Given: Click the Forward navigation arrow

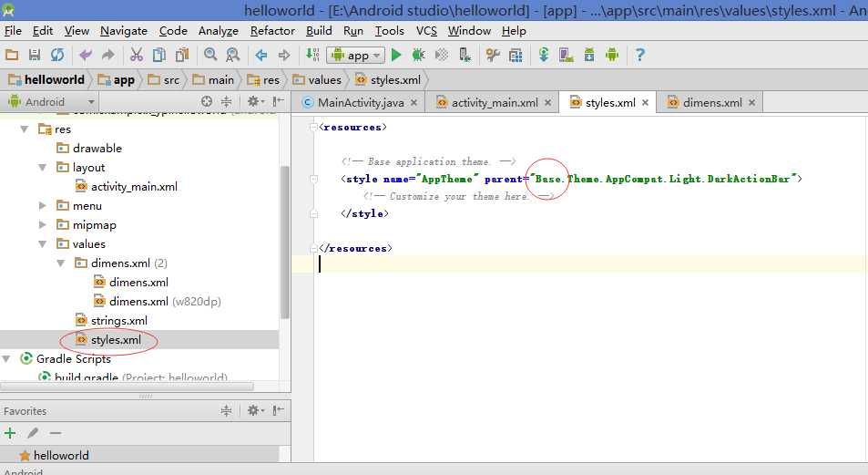Looking at the screenshot, I should 284,55.
